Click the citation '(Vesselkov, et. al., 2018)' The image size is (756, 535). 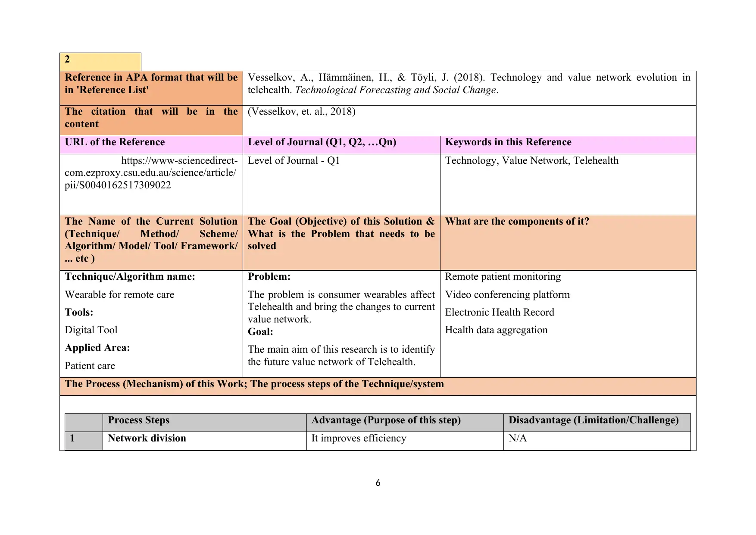pyautogui.click(x=301, y=112)
